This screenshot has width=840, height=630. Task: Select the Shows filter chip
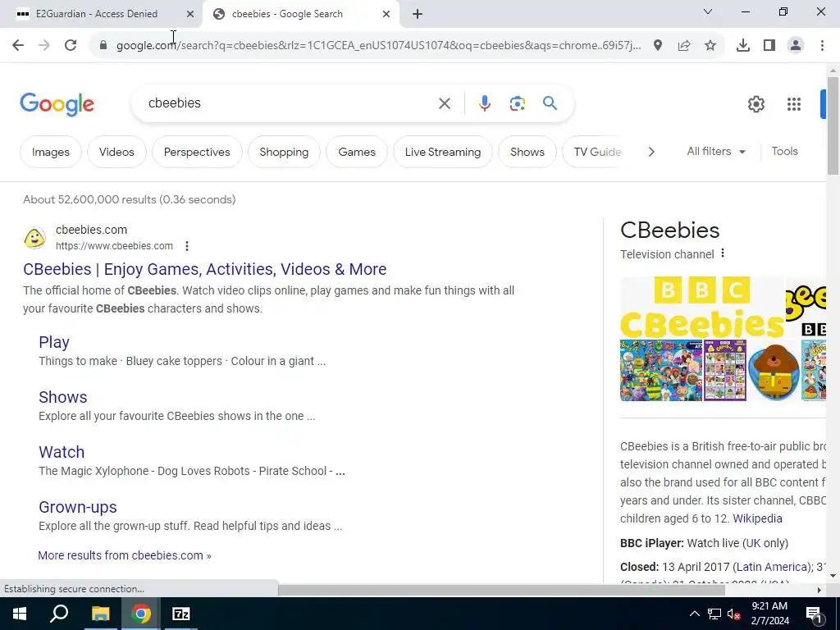(527, 152)
